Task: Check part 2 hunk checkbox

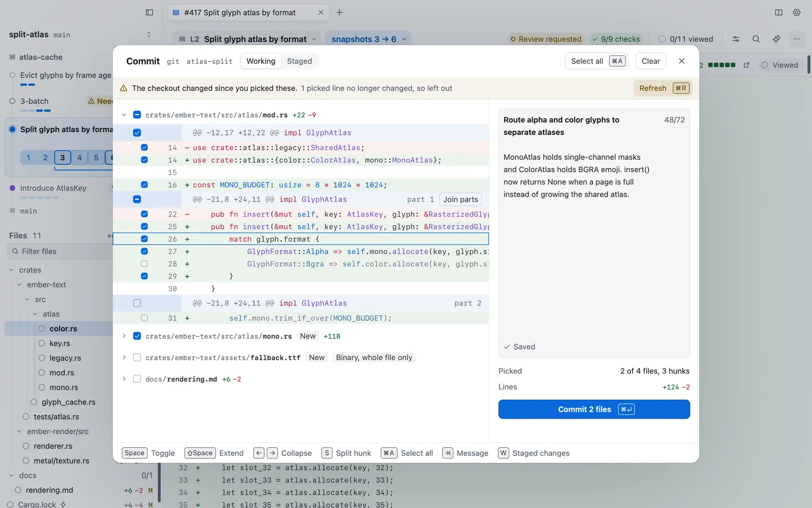Action: coord(137,303)
